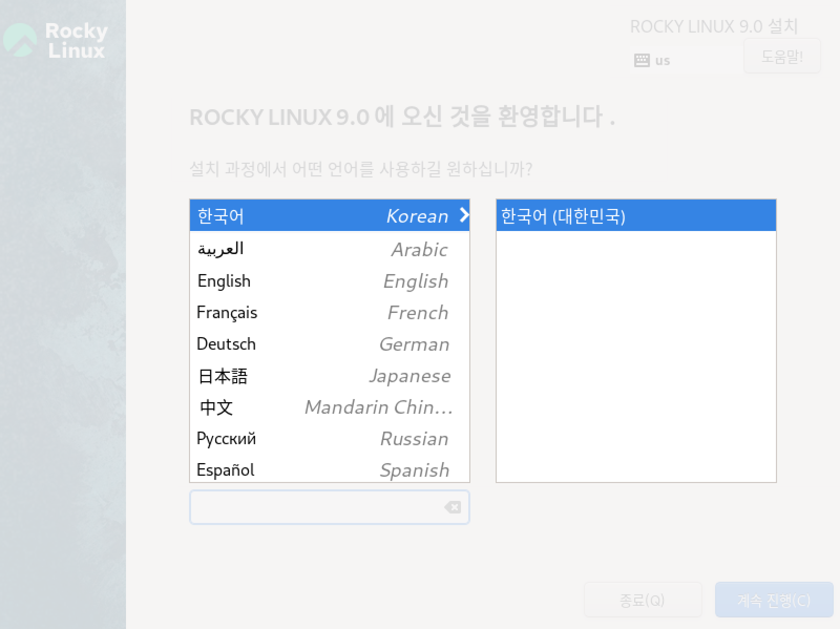Click the us keyboard layout label
Viewport: 840px width, 629px height.
[x=663, y=61]
